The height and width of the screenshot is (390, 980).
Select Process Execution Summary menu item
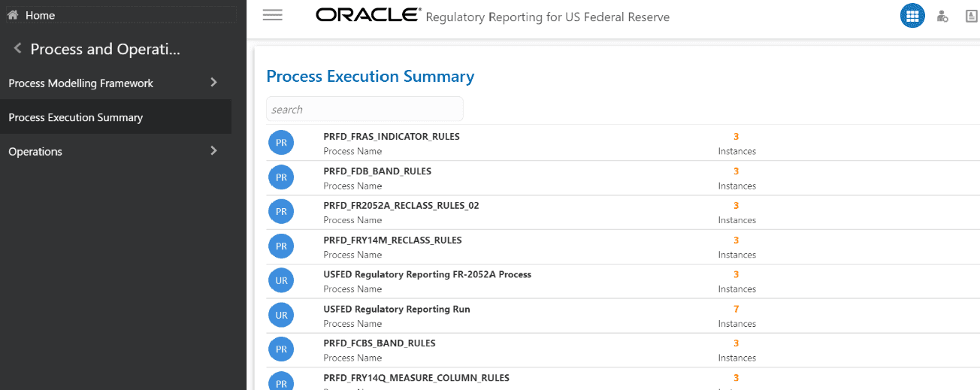pyautogui.click(x=75, y=117)
